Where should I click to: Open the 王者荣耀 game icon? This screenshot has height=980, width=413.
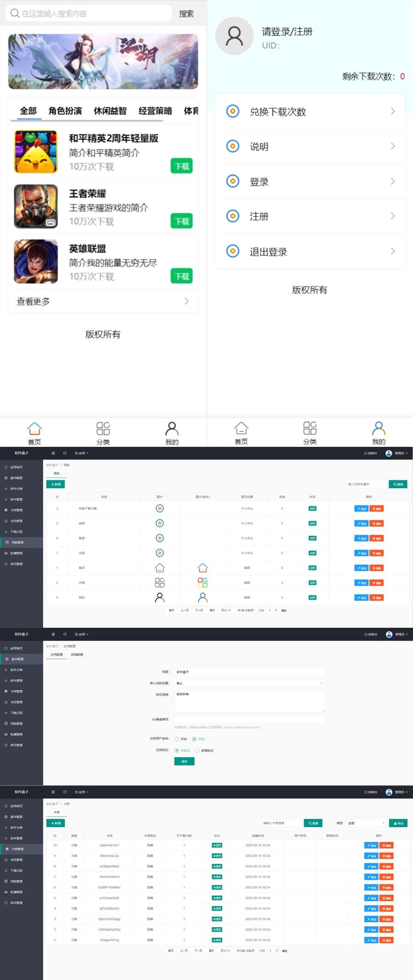tap(36, 206)
